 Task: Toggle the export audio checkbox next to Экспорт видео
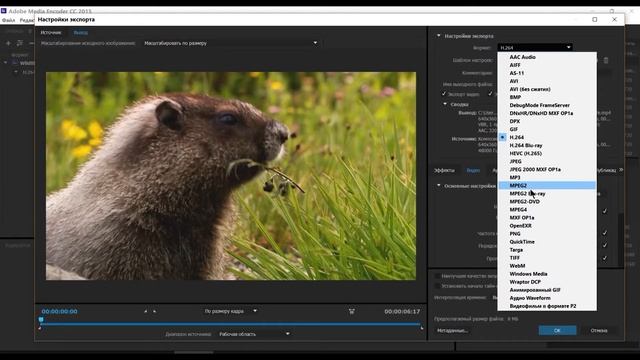point(490,94)
